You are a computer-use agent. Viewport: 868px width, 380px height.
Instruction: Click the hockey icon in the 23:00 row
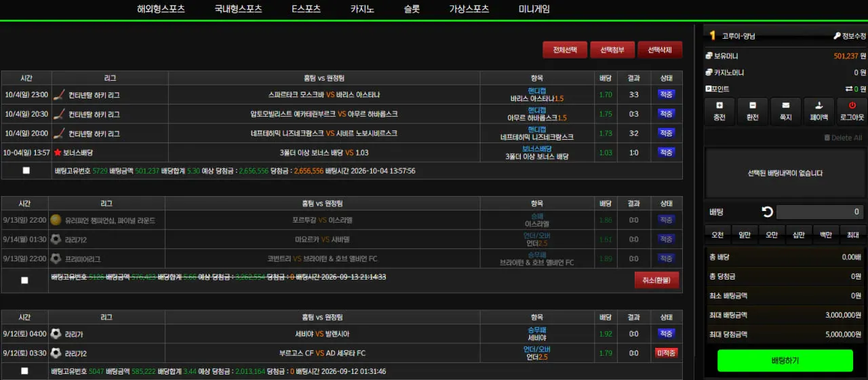[59, 95]
